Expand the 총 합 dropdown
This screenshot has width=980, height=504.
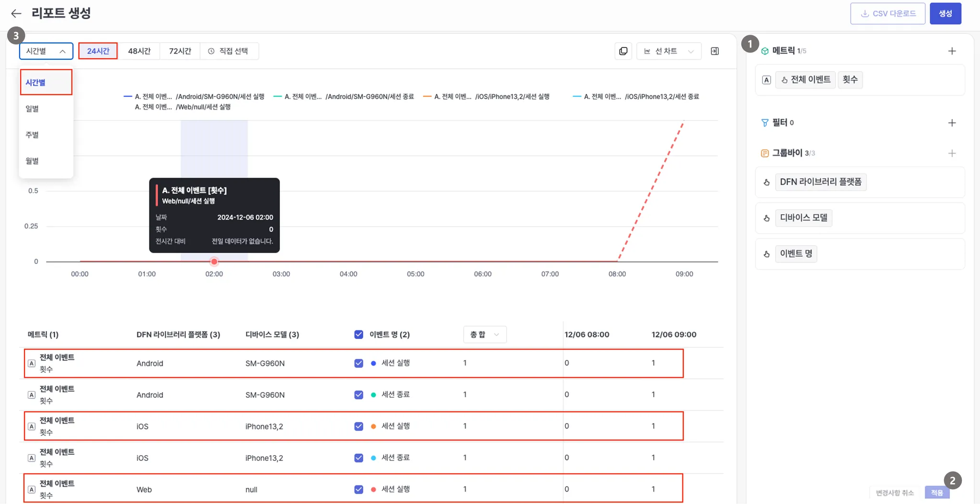(x=484, y=335)
